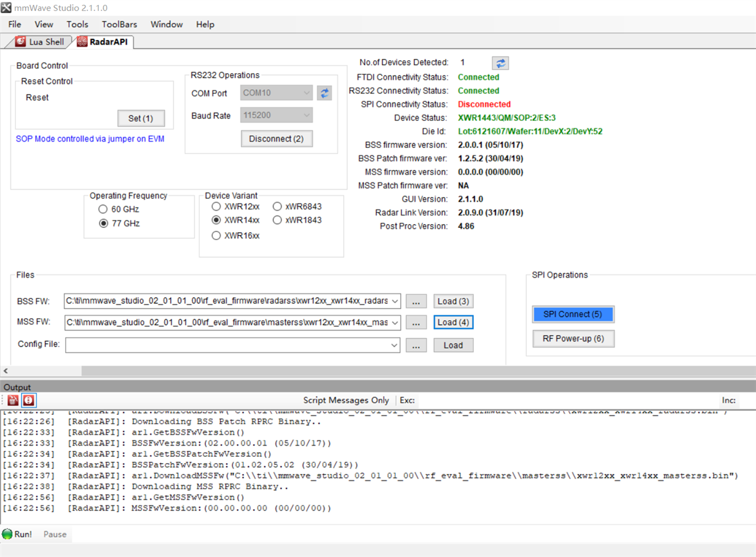
Task: Click the RF Power-up (6) button
Action: [x=573, y=338]
